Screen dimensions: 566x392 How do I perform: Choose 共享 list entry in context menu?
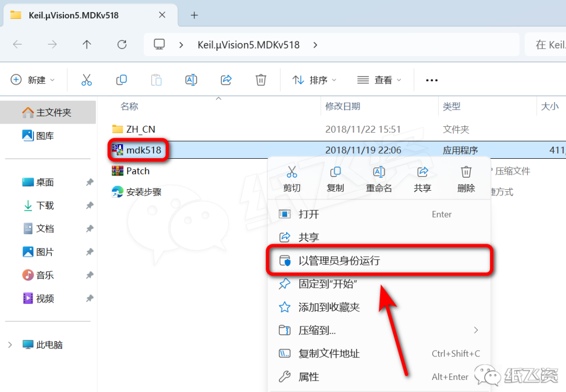coord(379,237)
